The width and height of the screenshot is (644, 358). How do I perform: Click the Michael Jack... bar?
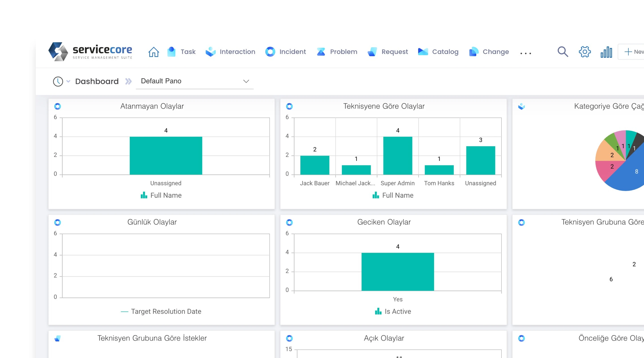click(356, 170)
